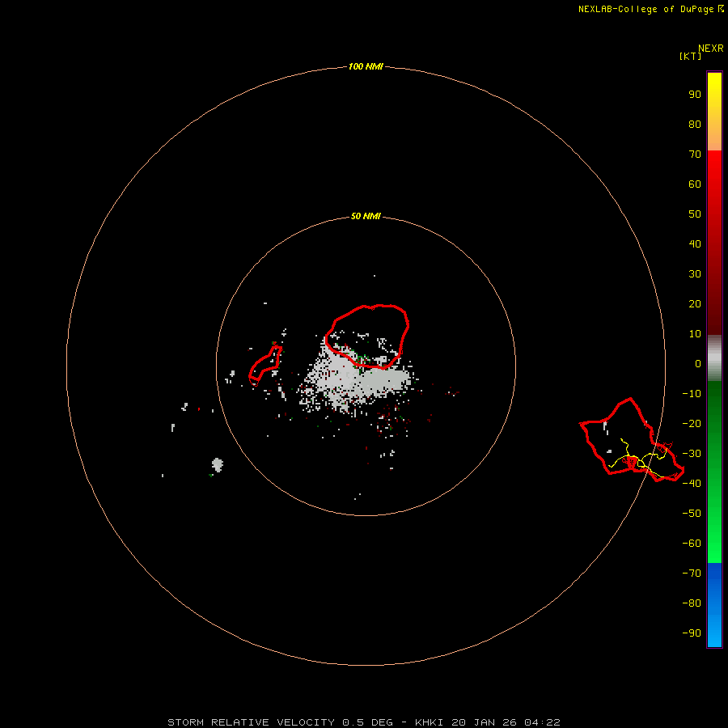Viewport: 728px width, 728px height.
Task: Click the 20 value on the velocity scale
Action: (x=695, y=303)
